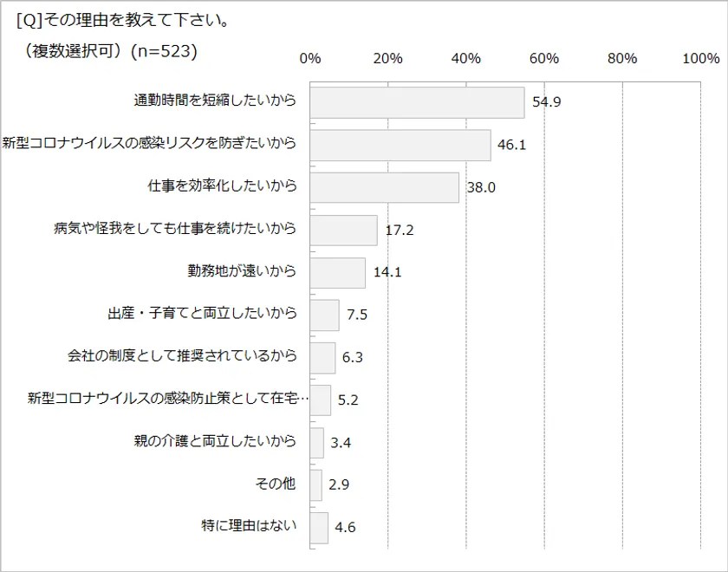The height and width of the screenshot is (572, 728).
Task: Click bar for 病気や怪我をしても仕事を続けたいから
Action: (343, 230)
